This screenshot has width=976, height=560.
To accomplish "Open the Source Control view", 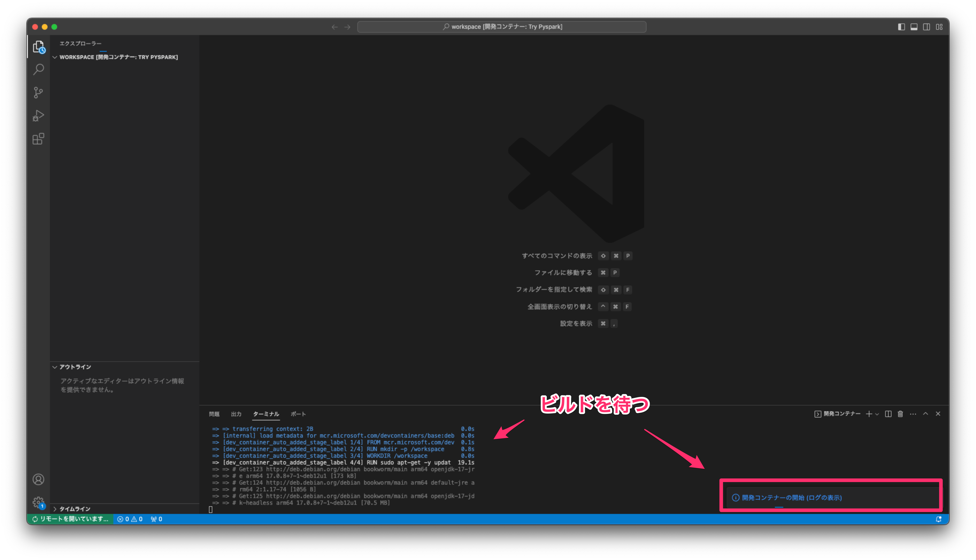I will click(x=38, y=93).
